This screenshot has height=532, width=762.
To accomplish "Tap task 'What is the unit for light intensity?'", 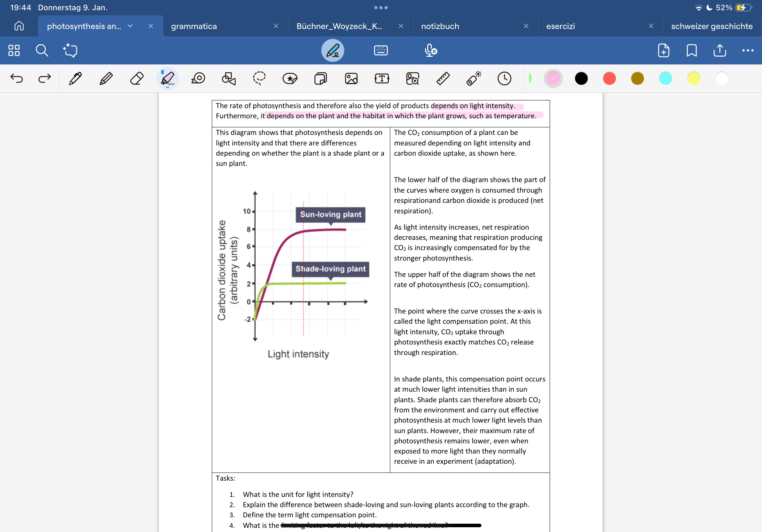I will [x=298, y=494].
